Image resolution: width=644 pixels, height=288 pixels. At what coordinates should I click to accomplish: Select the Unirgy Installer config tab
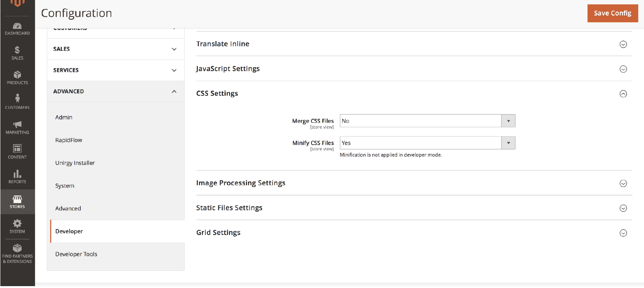(x=75, y=163)
